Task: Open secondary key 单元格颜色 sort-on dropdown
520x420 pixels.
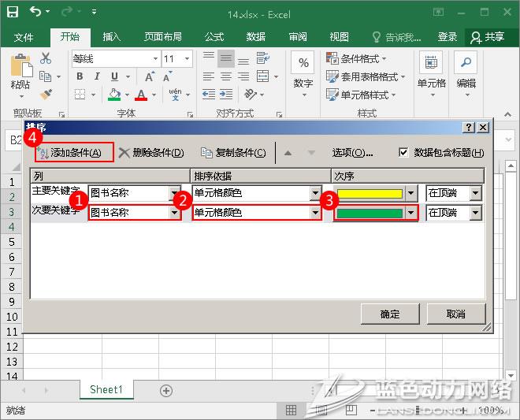Action: pyautogui.click(x=315, y=213)
